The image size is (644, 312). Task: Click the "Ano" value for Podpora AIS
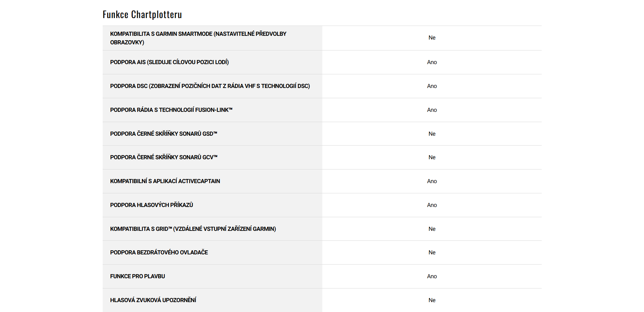coord(432,62)
